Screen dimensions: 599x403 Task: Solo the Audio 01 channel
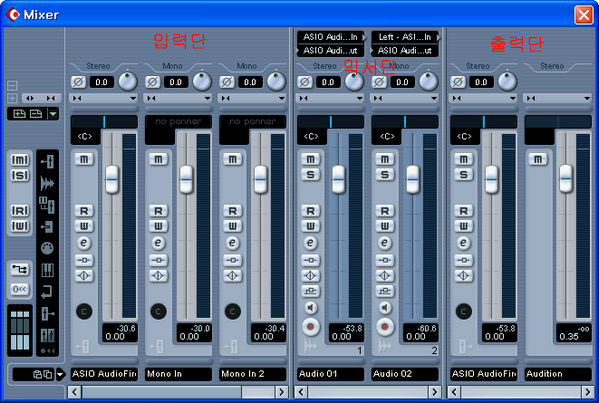click(311, 175)
